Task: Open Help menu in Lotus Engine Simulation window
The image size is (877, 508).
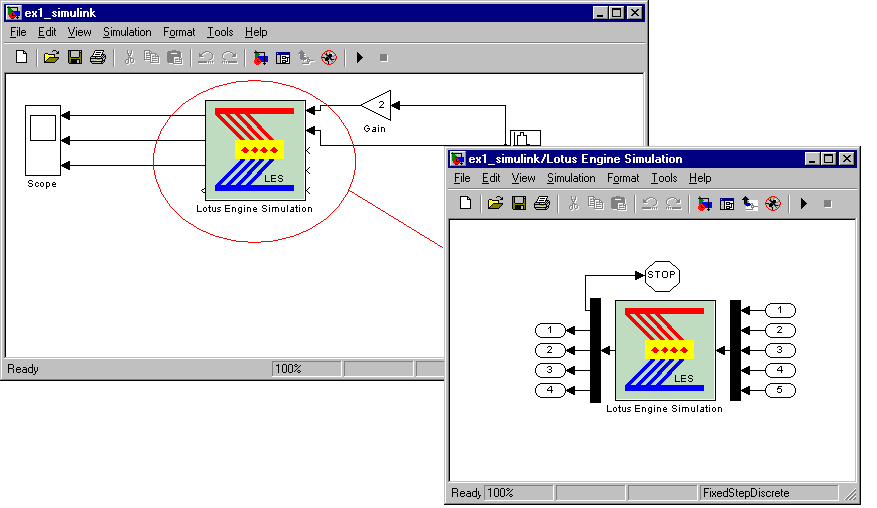Action: pyautogui.click(x=700, y=178)
